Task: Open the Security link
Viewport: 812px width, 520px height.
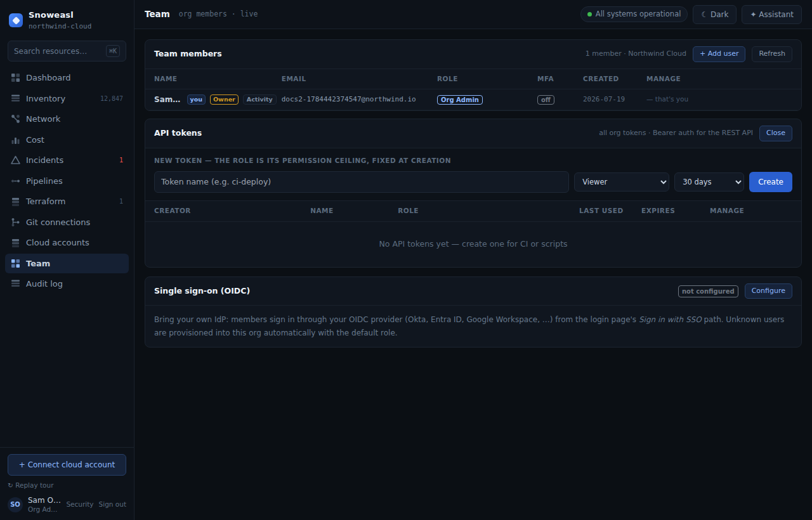Action: (80, 505)
